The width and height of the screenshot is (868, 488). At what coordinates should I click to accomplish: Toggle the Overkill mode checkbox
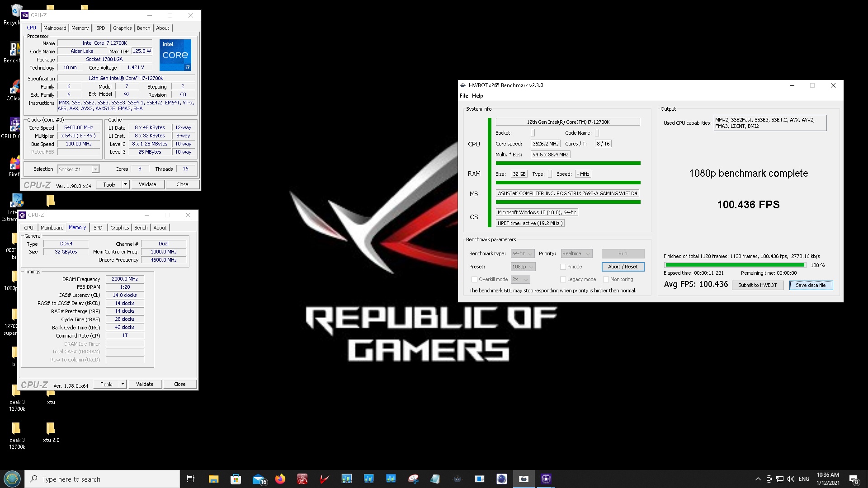(x=474, y=279)
